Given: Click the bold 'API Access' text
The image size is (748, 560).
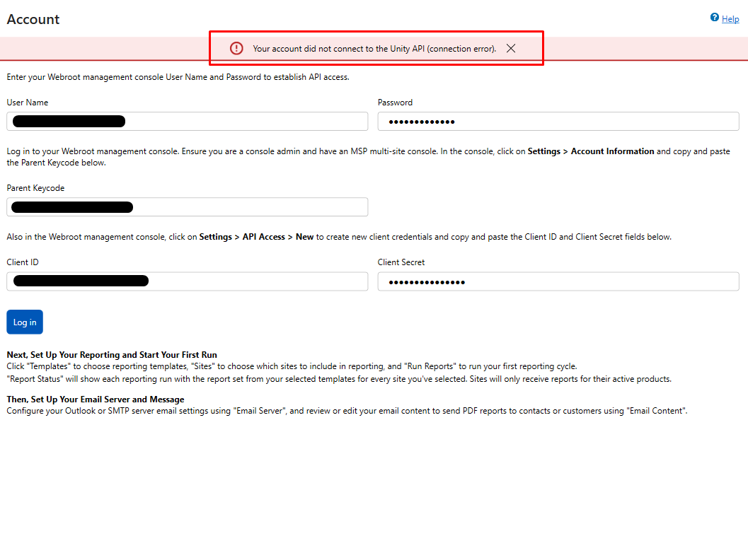Looking at the screenshot, I should point(264,237).
